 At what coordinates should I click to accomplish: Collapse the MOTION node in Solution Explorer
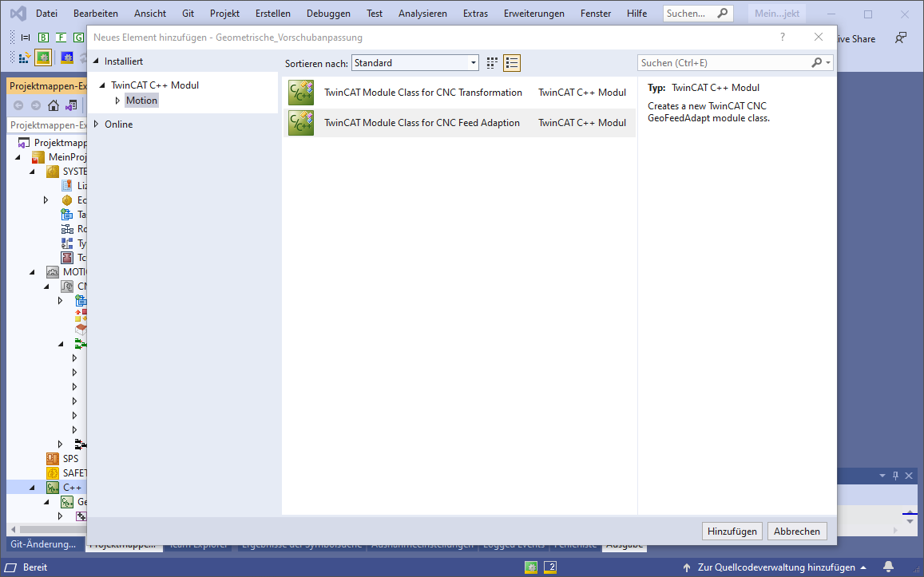coord(33,272)
